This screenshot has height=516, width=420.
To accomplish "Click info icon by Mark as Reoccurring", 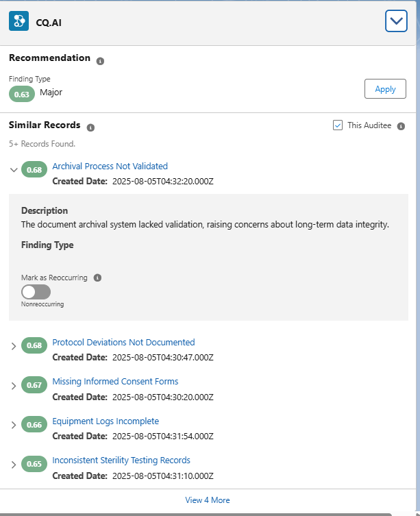I will pos(97,278).
